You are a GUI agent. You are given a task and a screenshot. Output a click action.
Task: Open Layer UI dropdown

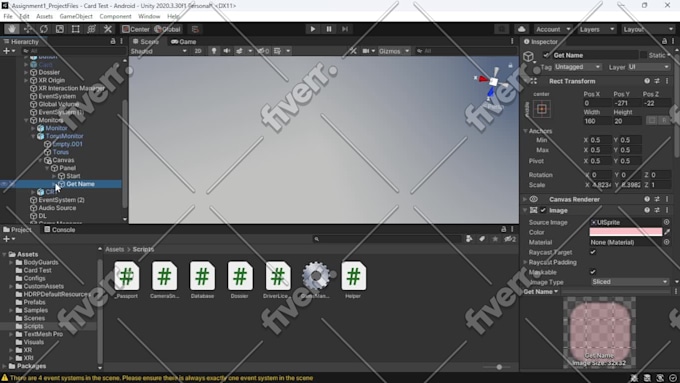648,67
